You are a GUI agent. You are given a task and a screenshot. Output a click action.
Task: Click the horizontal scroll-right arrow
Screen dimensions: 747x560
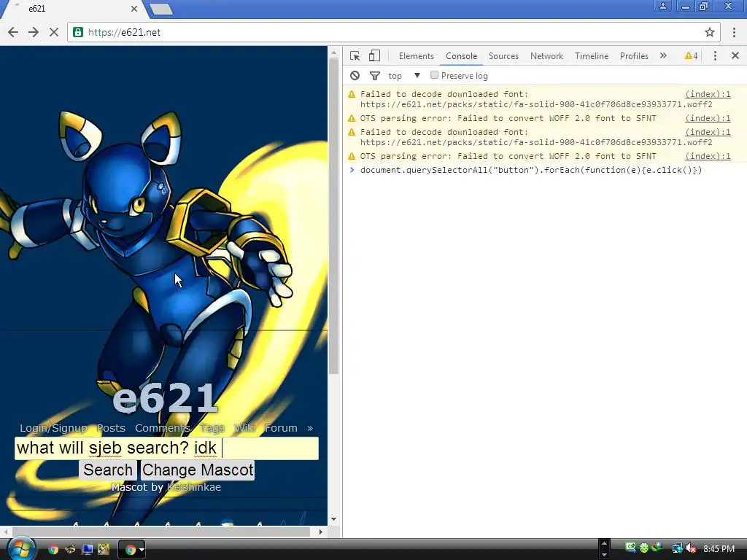pyautogui.click(x=321, y=532)
